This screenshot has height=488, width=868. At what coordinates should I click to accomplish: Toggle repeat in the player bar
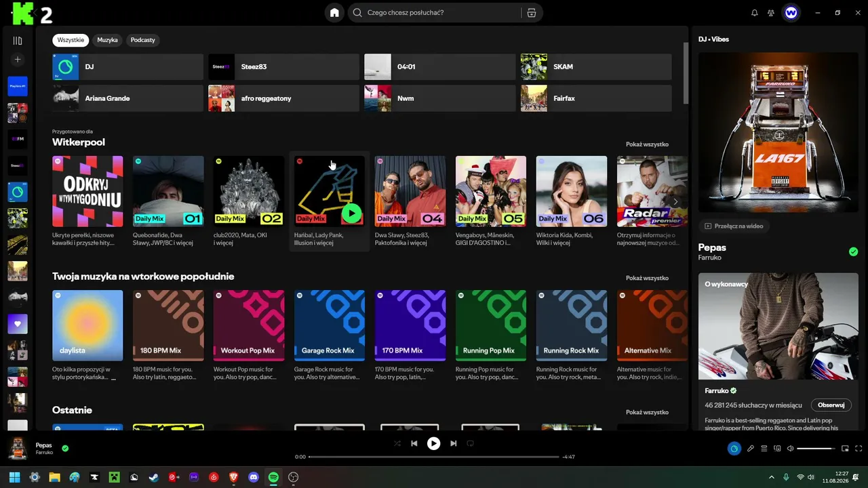pyautogui.click(x=470, y=443)
